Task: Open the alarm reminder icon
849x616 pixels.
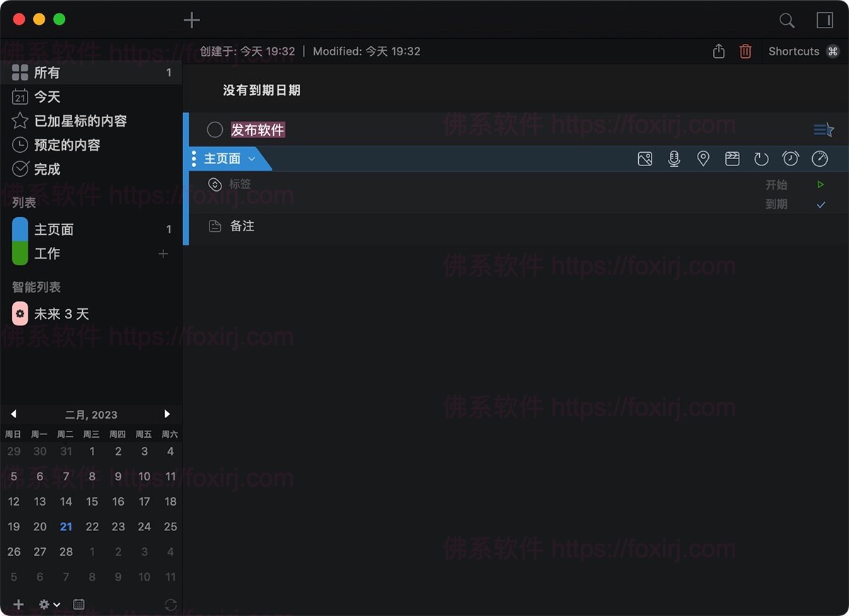Action: coord(790,158)
